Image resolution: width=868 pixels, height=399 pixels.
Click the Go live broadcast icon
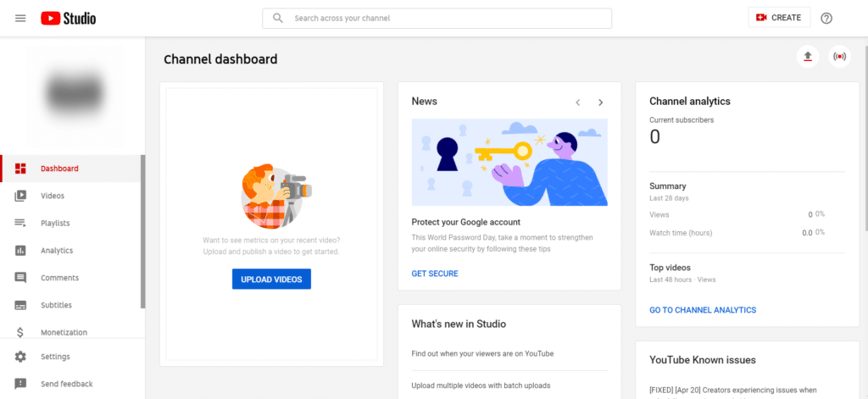[840, 57]
